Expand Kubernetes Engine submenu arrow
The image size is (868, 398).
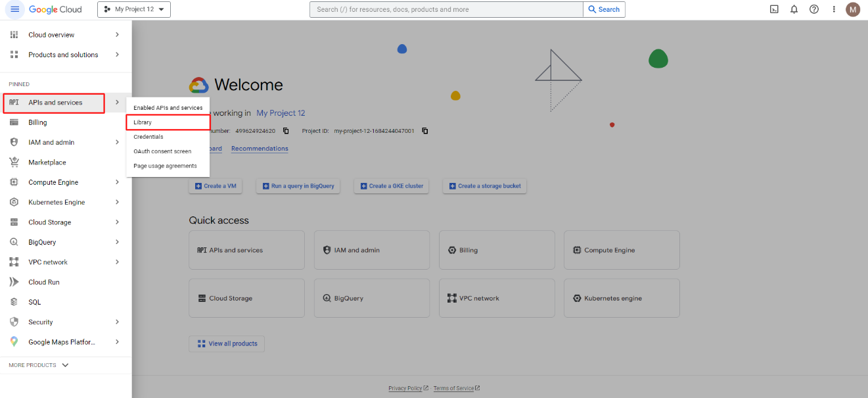118,202
